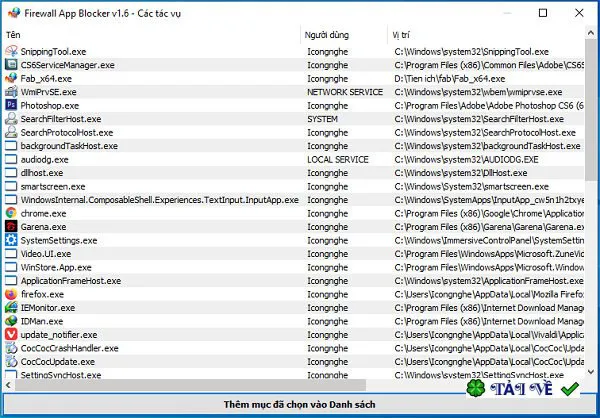Click the Video.UI.exe icon
Image resolution: width=600 pixels, height=418 pixels.
click(x=11, y=253)
